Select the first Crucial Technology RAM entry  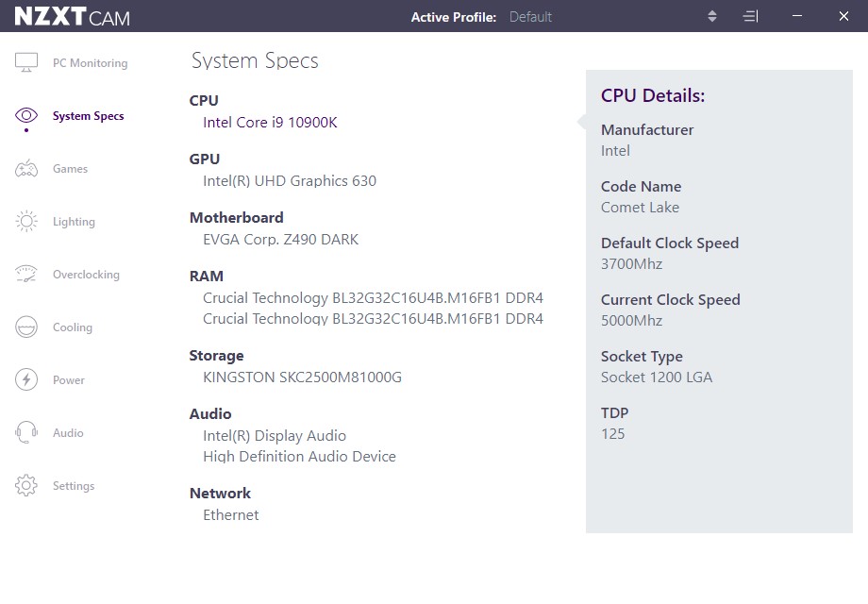(x=373, y=298)
